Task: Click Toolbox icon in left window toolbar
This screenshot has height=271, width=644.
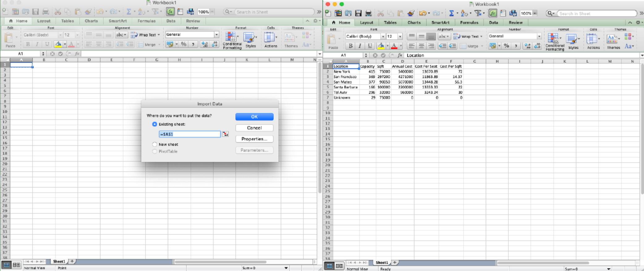Action: tap(180, 12)
